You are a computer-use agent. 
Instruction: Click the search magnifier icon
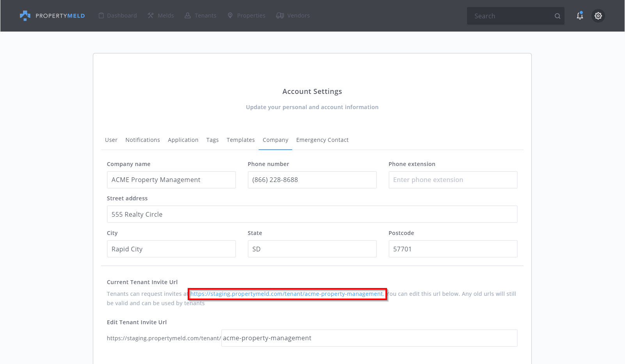point(558,16)
